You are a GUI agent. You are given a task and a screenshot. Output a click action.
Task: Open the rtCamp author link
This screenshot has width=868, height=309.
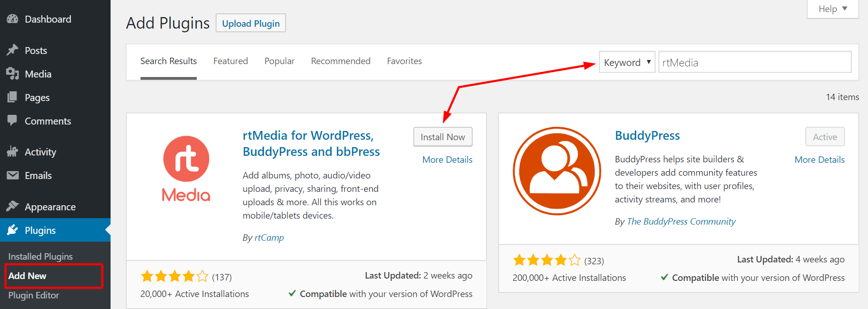269,238
